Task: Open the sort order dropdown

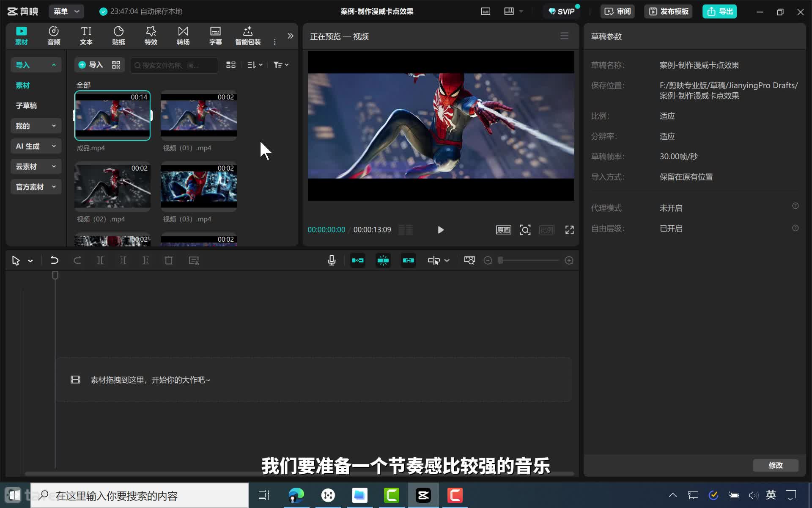Action: point(255,65)
